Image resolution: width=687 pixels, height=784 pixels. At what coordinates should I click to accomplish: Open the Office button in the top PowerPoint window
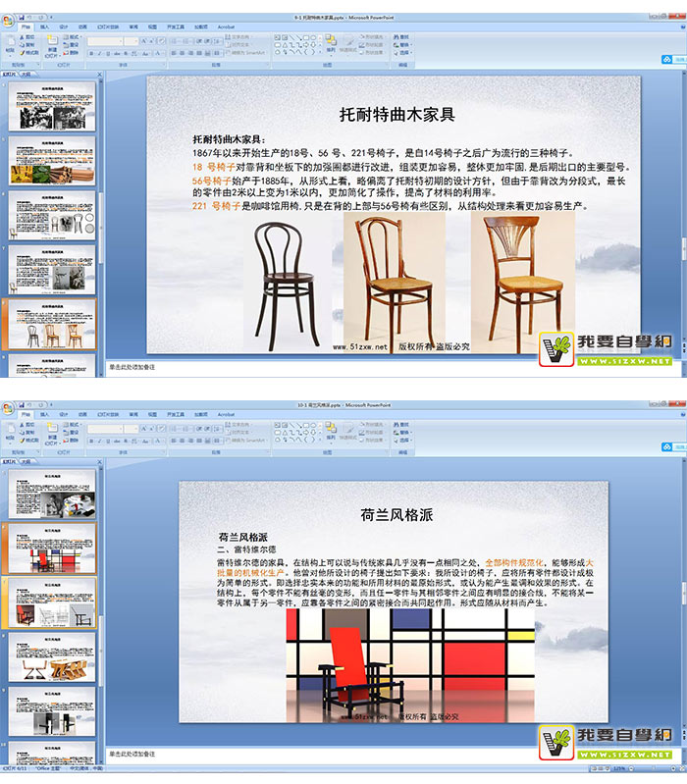coord(8,21)
